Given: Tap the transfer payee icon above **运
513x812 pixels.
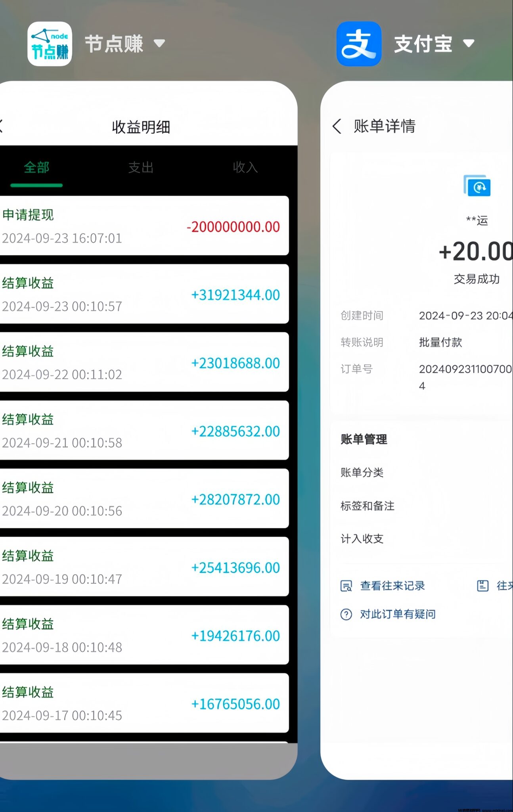Looking at the screenshot, I should pos(477,186).
